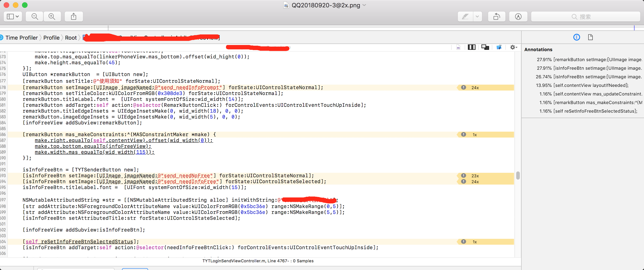Click the rotate image button
This screenshot has width=644, height=270.
coord(497,17)
